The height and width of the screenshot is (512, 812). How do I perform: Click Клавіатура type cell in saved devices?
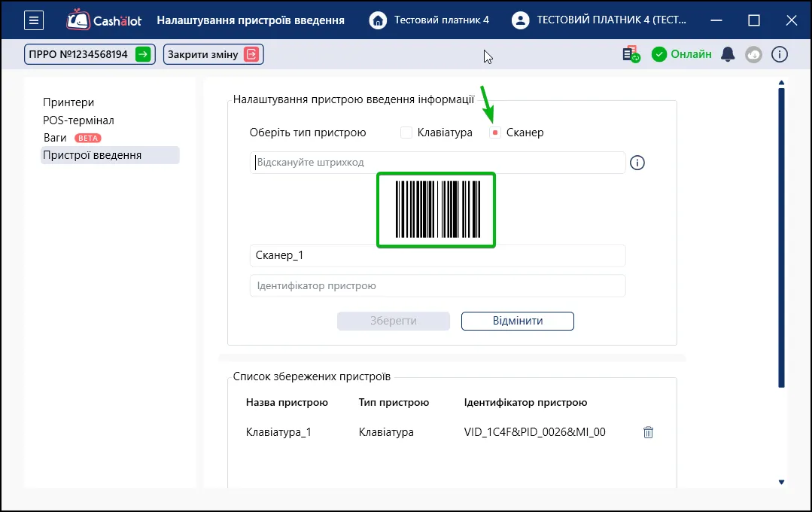click(386, 432)
